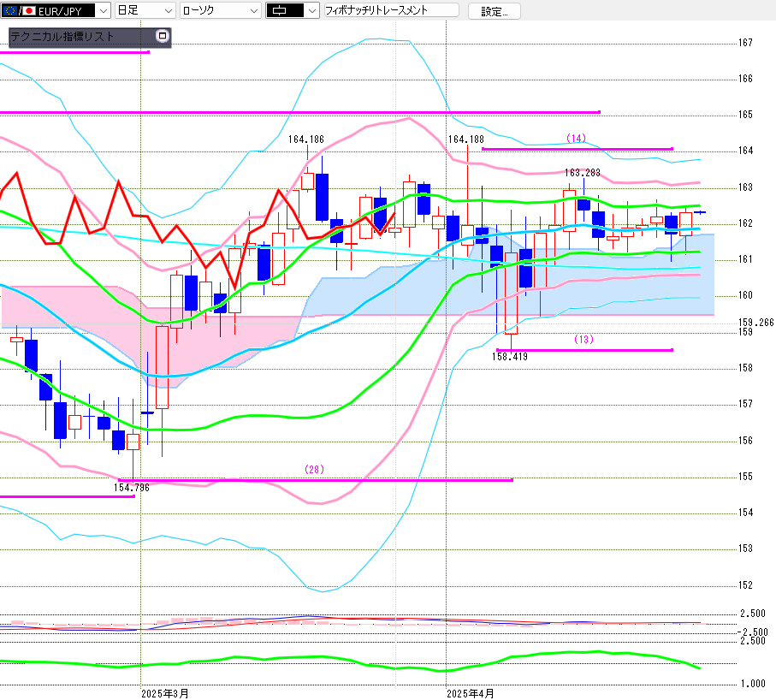Click the 159.266 current price label
This screenshot has height=700, width=776.
pos(755,323)
